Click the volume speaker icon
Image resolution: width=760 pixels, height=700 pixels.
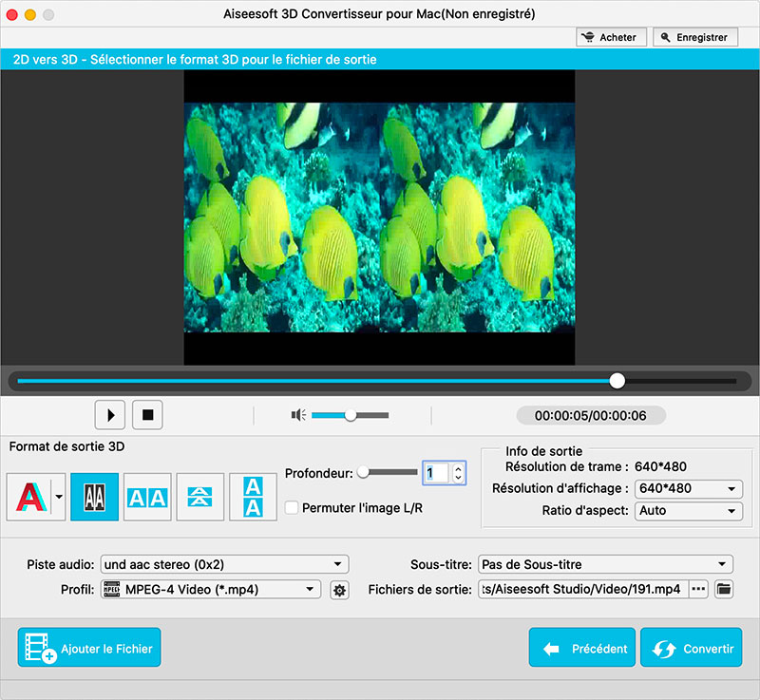click(x=297, y=415)
